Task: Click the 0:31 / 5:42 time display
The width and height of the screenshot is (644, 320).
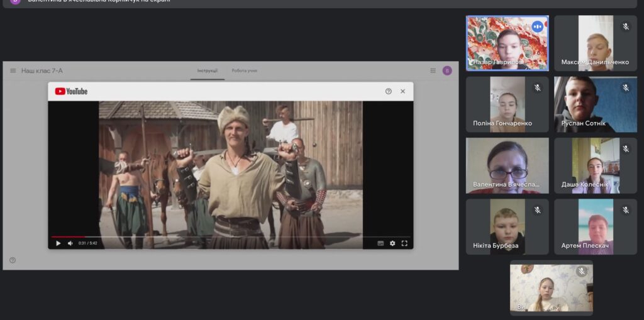Action: coord(88,243)
